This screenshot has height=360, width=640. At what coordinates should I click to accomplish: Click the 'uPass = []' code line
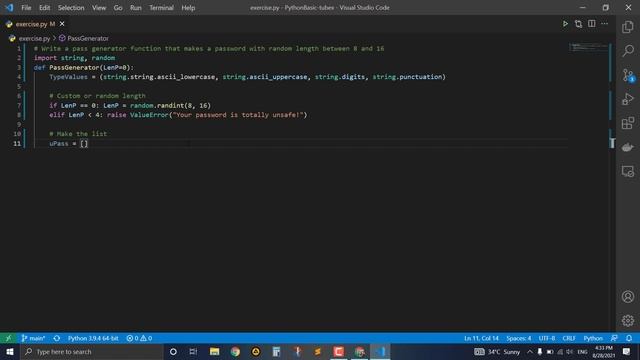[x=69, y=143]
